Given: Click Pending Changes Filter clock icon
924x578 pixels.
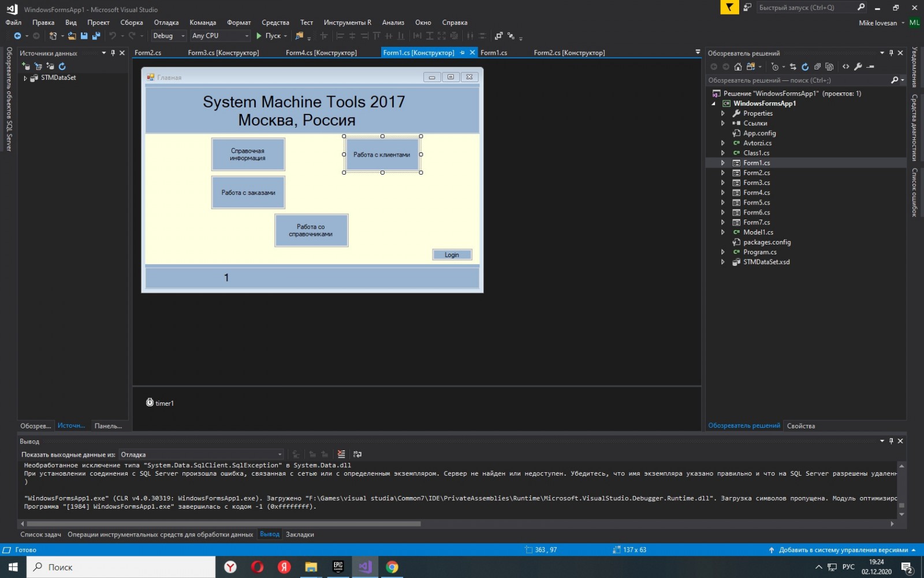Looking at the screenshot, I should point(775,66).
